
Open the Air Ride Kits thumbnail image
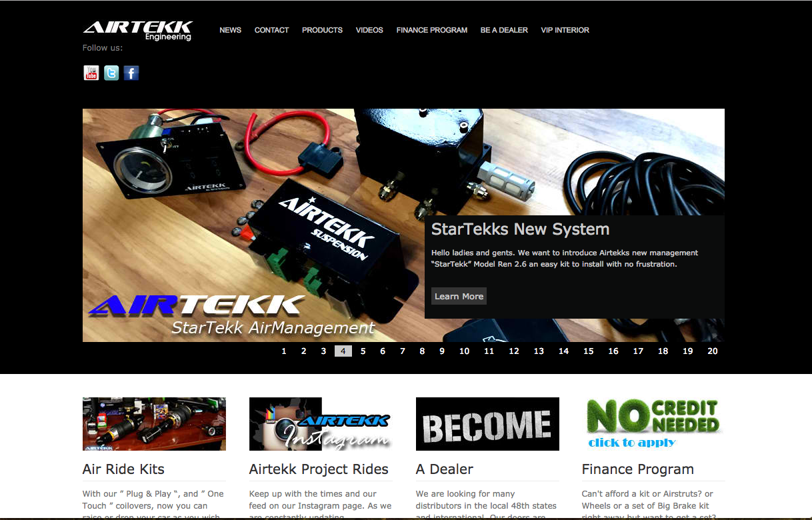tap(154, 424)
